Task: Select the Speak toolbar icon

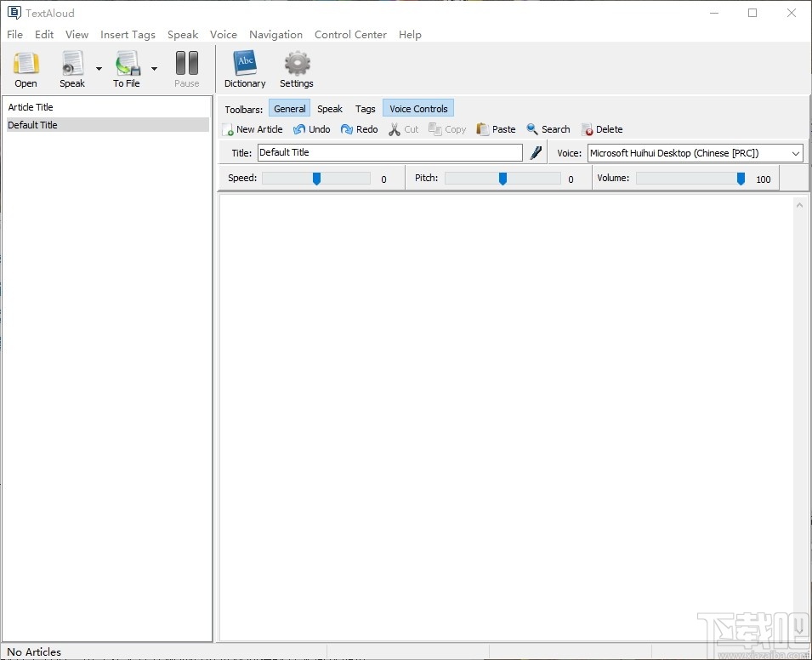Action: pyautogui.click(x=71, y=68)
